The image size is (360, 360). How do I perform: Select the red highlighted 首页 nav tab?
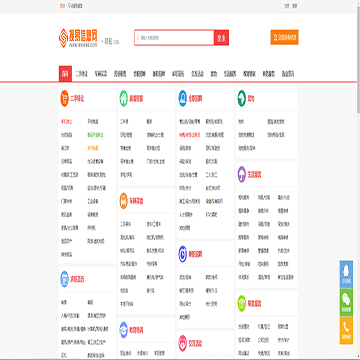65,74
